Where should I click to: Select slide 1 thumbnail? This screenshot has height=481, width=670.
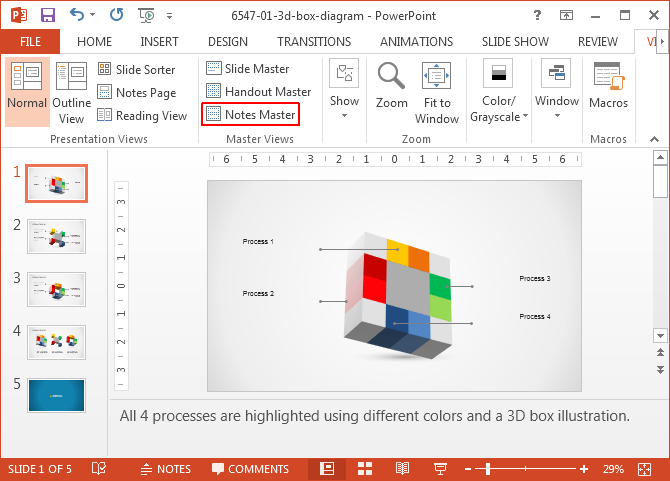[x=56, y=183]
